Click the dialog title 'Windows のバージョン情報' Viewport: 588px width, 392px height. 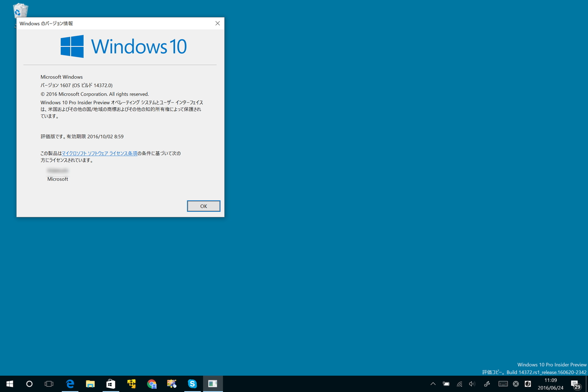click(46, 23)
